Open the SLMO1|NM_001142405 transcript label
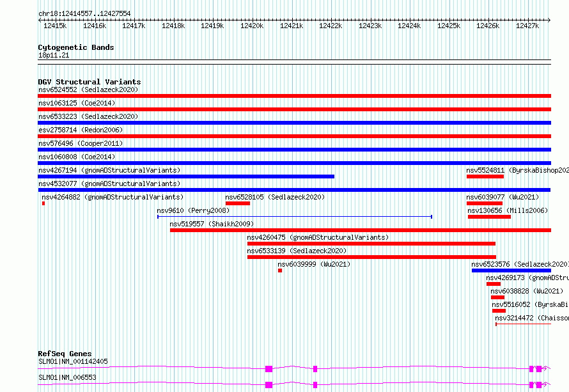Image resolution: width=569 pixels, height=392 pixels. 73,361
